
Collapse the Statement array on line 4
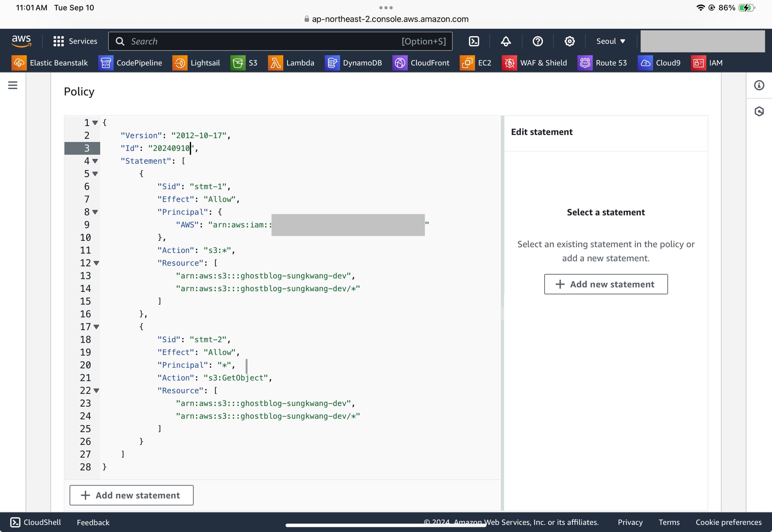point(95,161)
